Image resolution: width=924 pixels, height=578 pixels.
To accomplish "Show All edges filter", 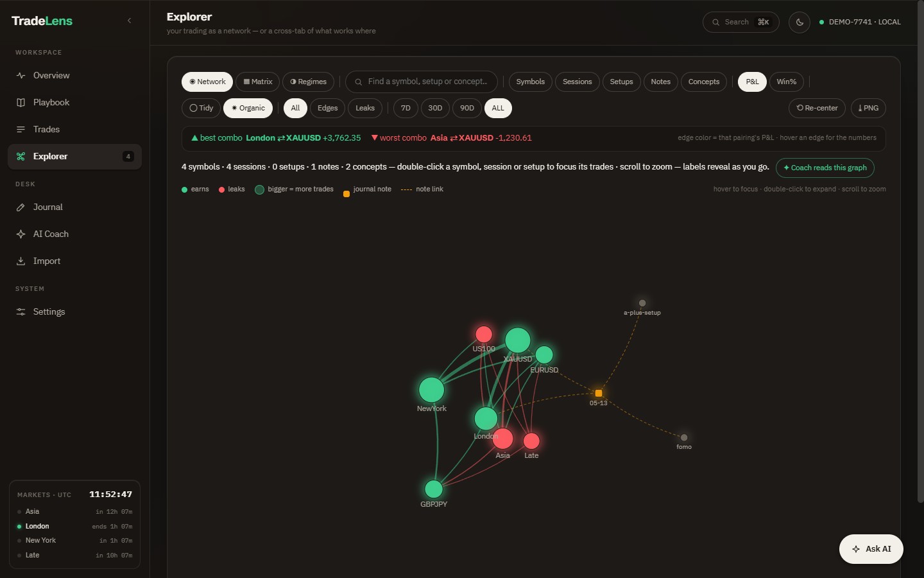I will point(295,108).
